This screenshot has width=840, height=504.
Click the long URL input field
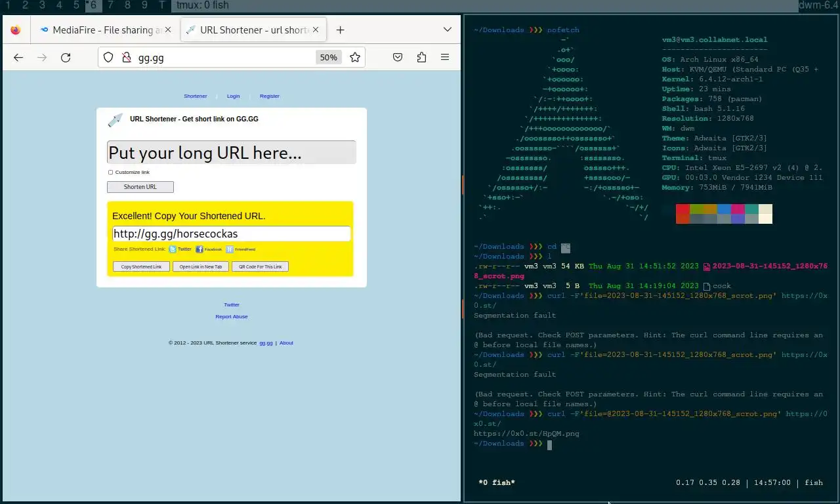tap(232, 152)
